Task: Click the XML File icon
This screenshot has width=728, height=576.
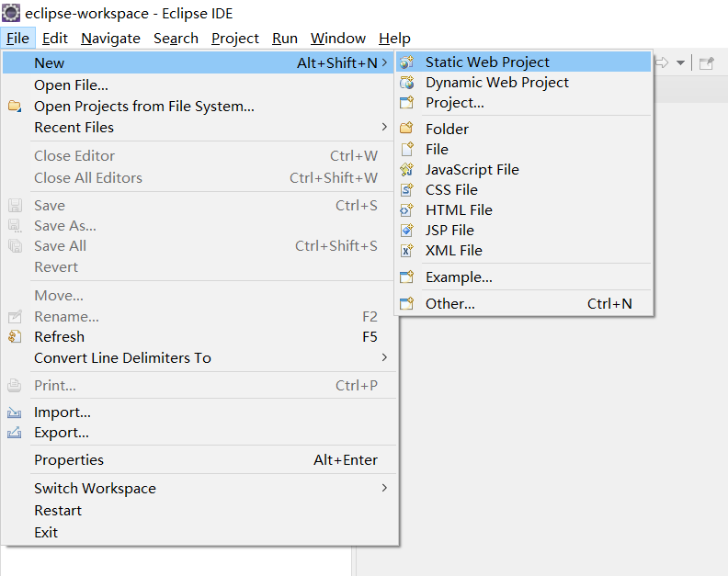Action: click(x=407, y=250)
